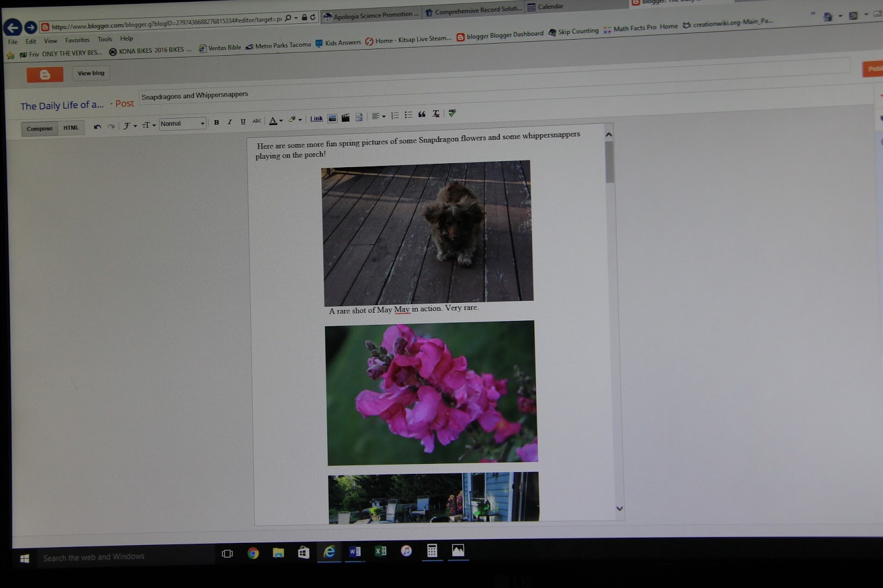Click the editor scrollbar up arrow
Viewport: 883px width, 588px height.
pyautogui.click(x=609, y=134)
